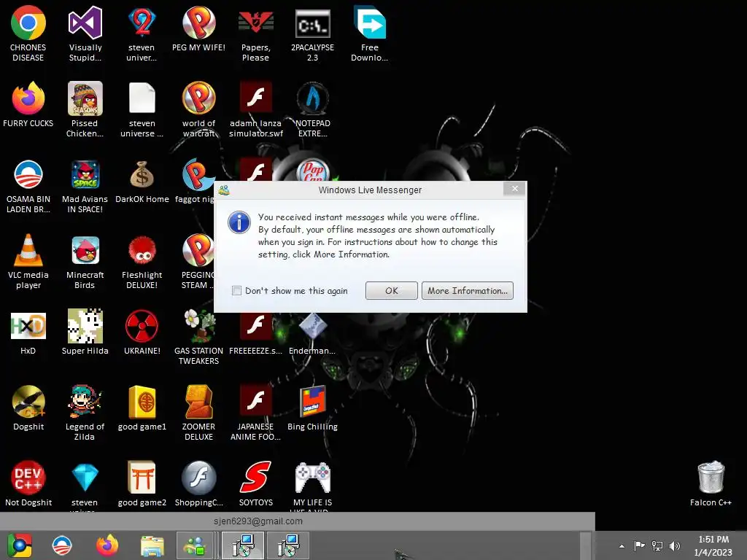Open File Explorer from the taskbar
The height and width of the screenshot is (560, 747).
(x=152, y=545)
